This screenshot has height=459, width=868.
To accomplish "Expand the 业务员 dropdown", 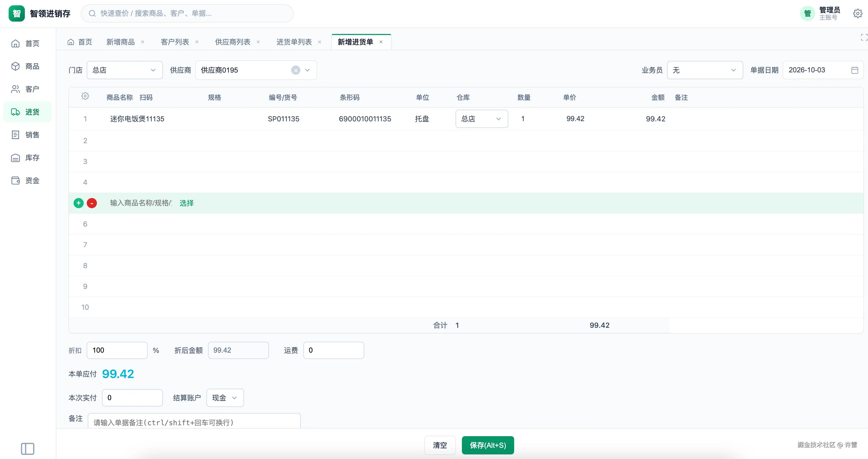I will click(x=705, y=70).
